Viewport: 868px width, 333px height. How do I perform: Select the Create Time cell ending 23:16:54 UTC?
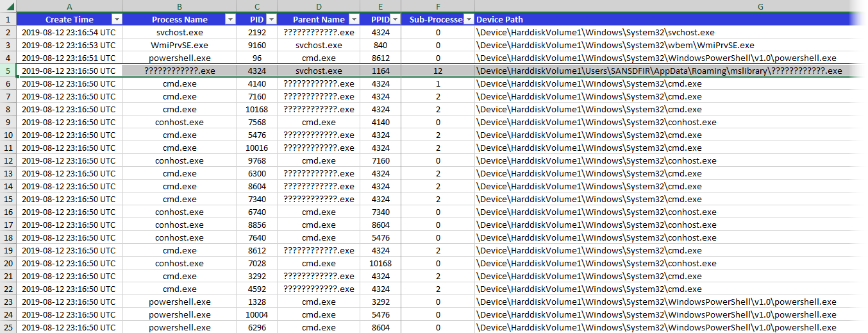[x=69, y=32]
